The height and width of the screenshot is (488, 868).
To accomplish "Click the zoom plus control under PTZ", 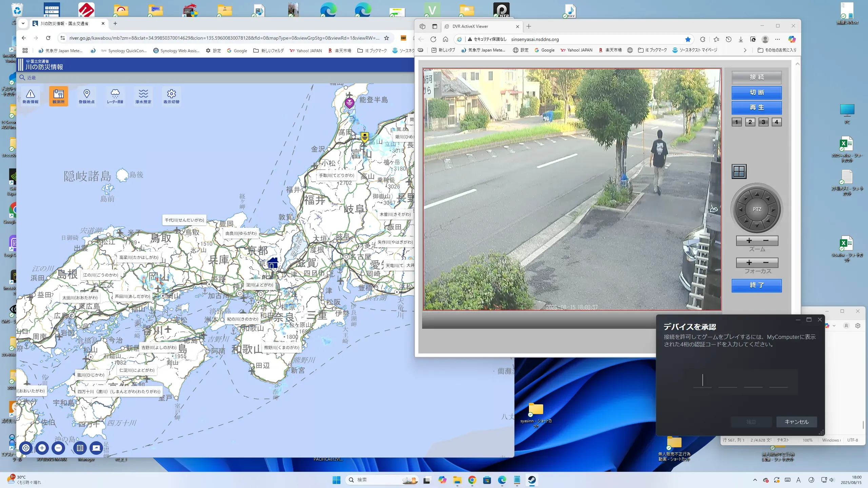I will point(749,241).
